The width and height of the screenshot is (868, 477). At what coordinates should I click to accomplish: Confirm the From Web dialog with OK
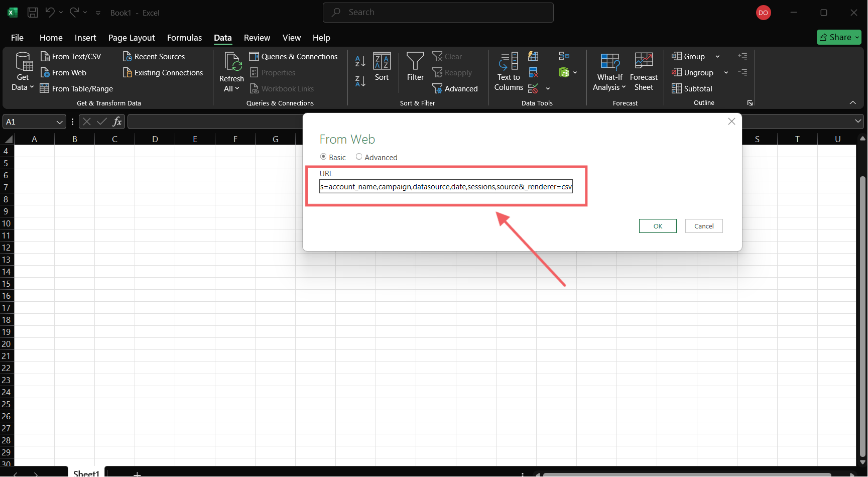click(658, 226)
